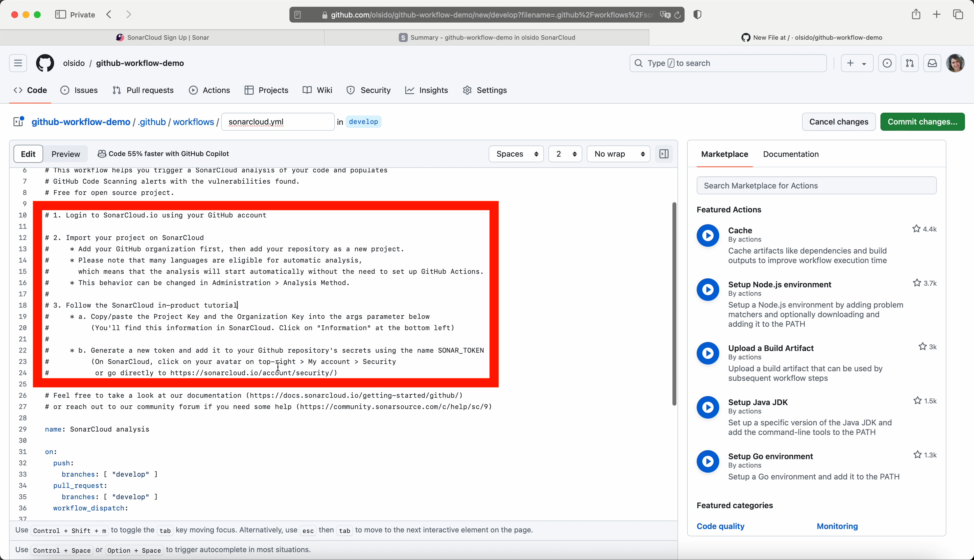This screenshot has height=560, width=974.
Task: Open the GitHub hamburger navigation menu
Action: (18, 63)
